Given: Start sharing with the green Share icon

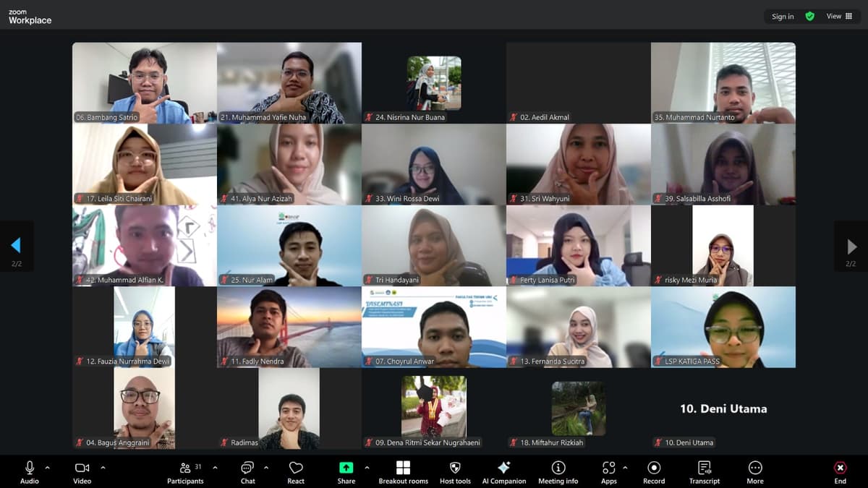Looking at the screenshot, I should 346,468.
